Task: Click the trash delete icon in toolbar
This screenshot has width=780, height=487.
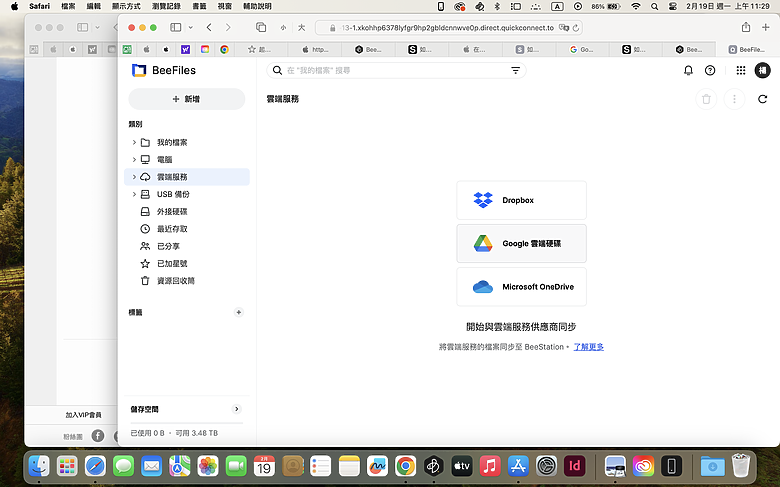Action: (x=706, y=99)
